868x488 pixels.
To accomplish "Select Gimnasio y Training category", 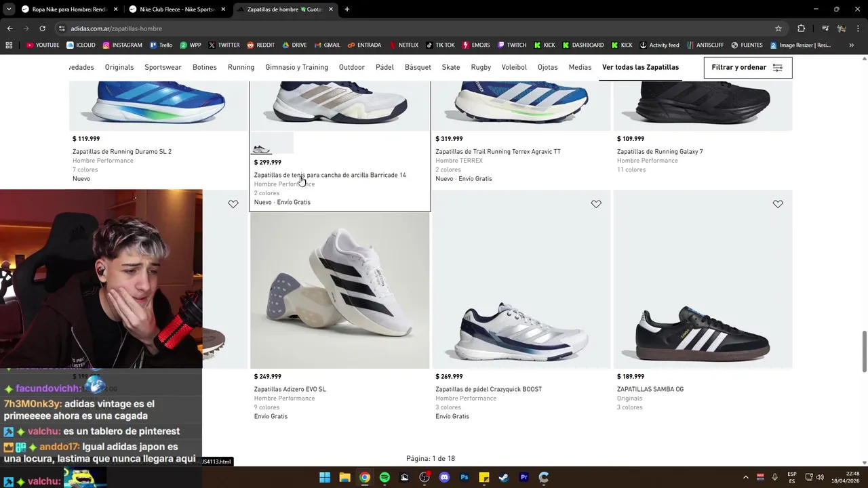I will [x=296, y=67].
